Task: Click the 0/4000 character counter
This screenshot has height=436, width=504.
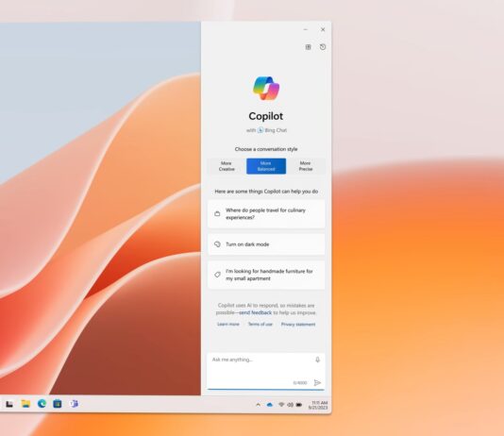Action: coord(300,382)
